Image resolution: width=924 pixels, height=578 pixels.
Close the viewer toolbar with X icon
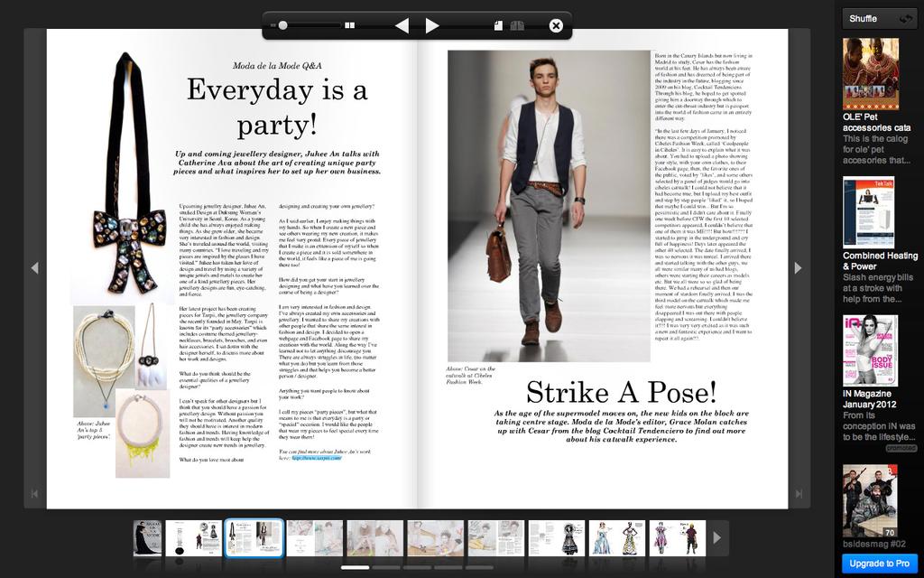556,25
